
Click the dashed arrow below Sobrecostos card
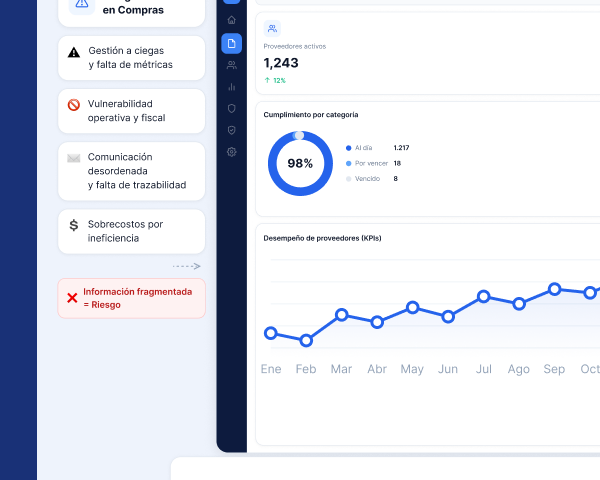[x=186, y=266]
